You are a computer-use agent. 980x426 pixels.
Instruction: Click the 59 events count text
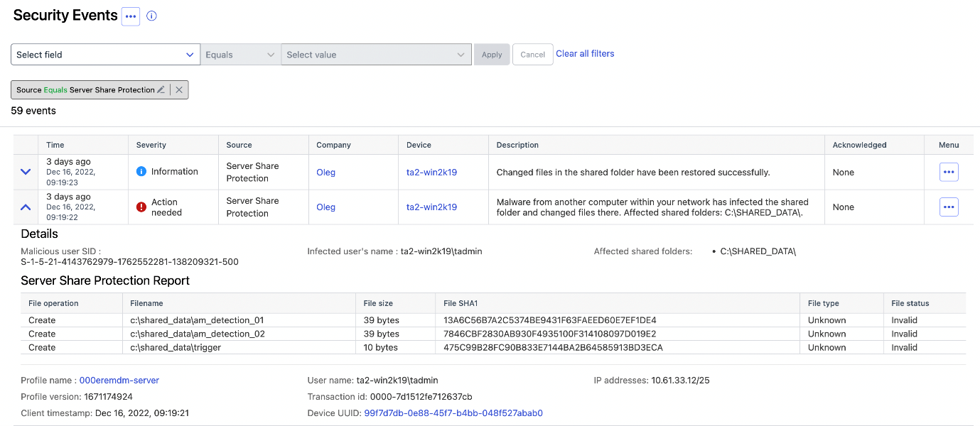33,111
